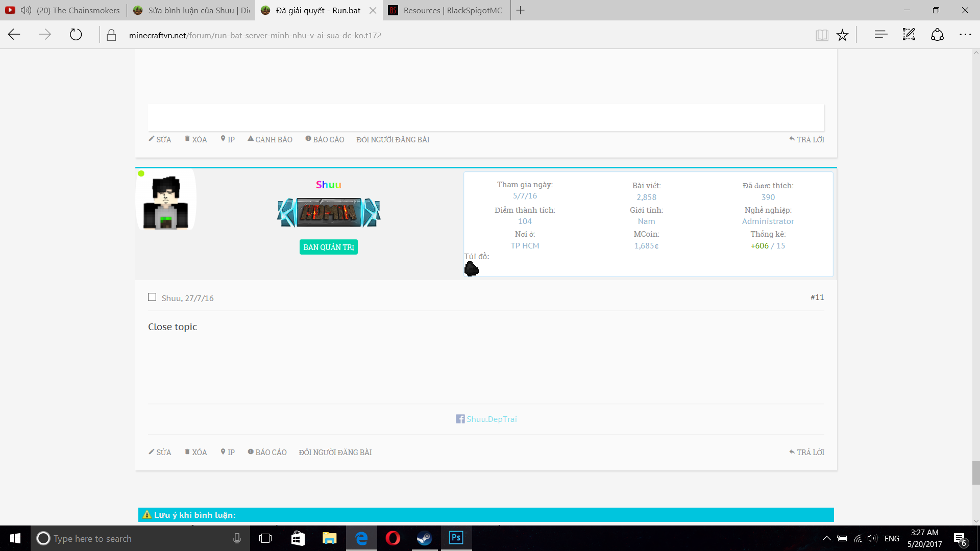The image size is (980, 551).
Task: Click XÓA under the Close topic post
Action: coord(196,452)
